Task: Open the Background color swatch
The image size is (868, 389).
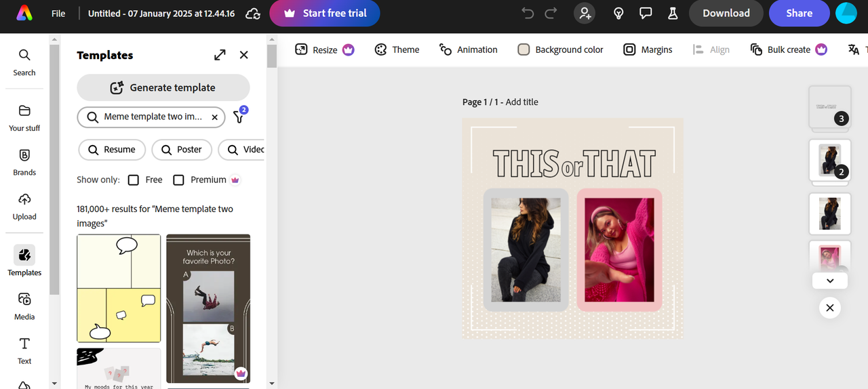Action: coord(524,49)
